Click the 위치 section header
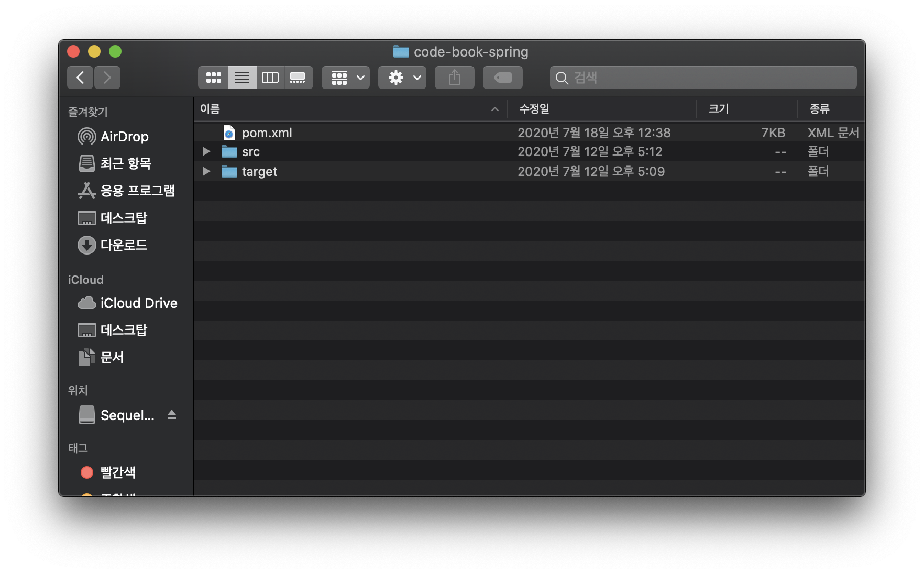The width and height of the screenshot is (924, 574). click(78, 390)
